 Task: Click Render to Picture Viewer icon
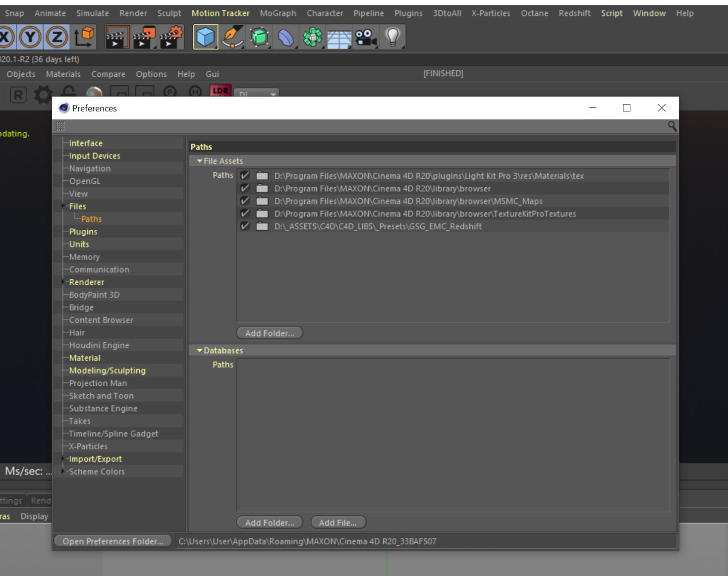144,37
